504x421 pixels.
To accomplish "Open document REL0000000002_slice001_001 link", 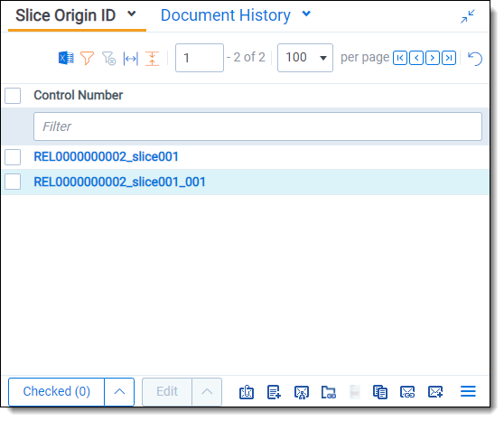I will (119, 182).
